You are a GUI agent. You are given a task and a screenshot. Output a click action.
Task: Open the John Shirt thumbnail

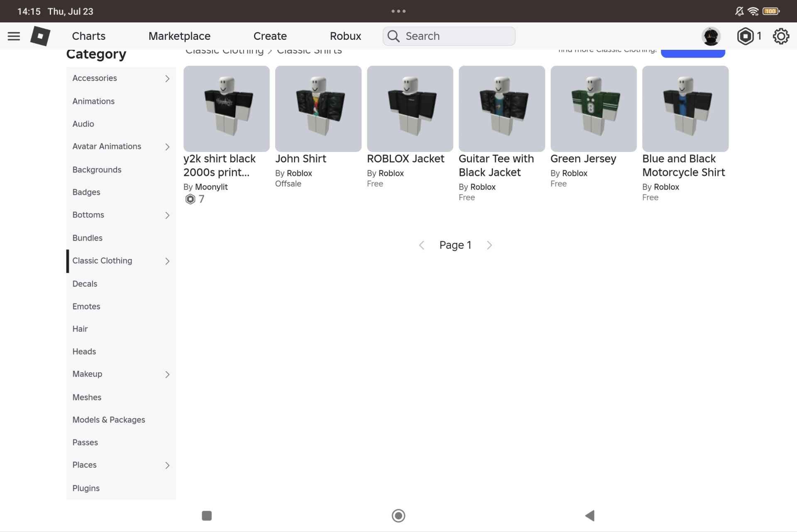[x=318, y=109]
